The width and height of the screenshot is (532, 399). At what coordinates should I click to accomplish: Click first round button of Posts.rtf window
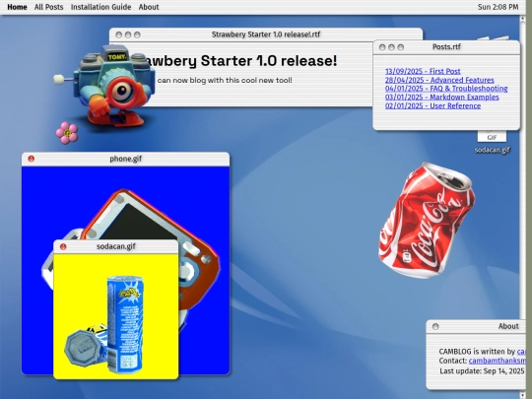[x=382, y=47]
